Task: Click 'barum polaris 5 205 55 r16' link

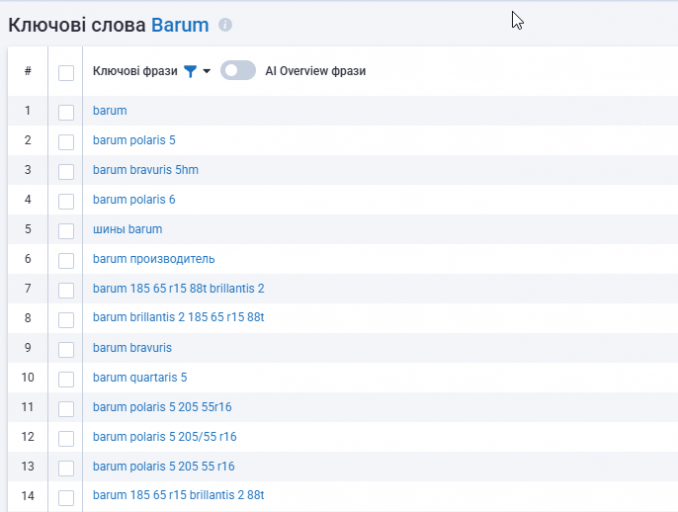Action: pos(164,466)
